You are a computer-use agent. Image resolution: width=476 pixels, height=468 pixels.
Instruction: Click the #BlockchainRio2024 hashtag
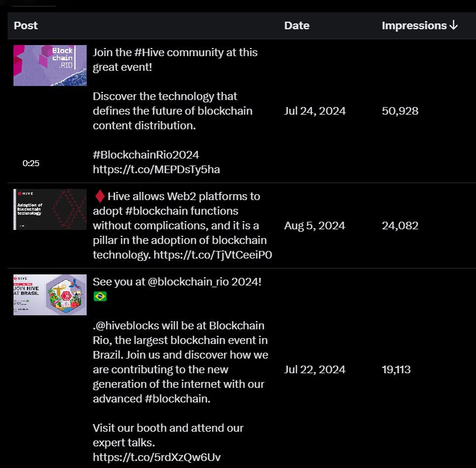tap(146, 154)
